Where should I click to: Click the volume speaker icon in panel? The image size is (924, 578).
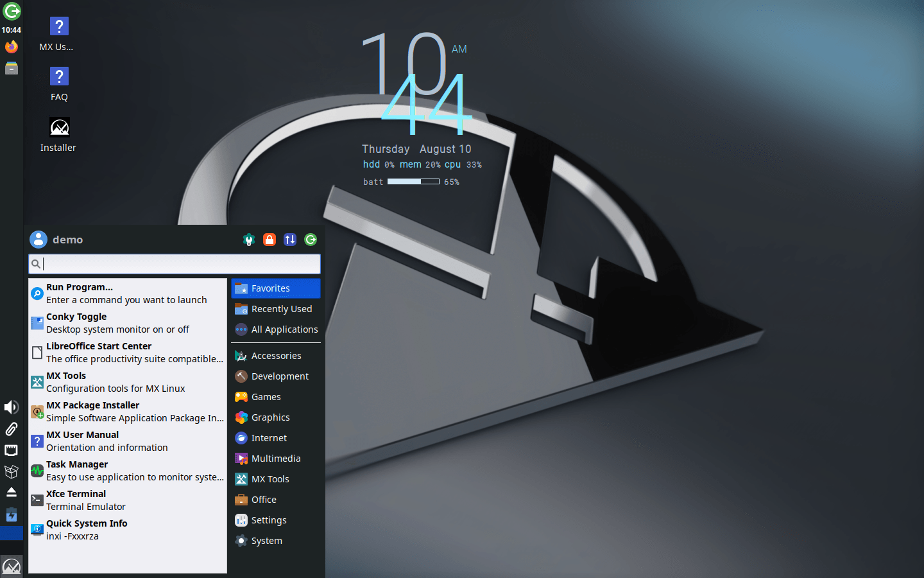point(12,407)
